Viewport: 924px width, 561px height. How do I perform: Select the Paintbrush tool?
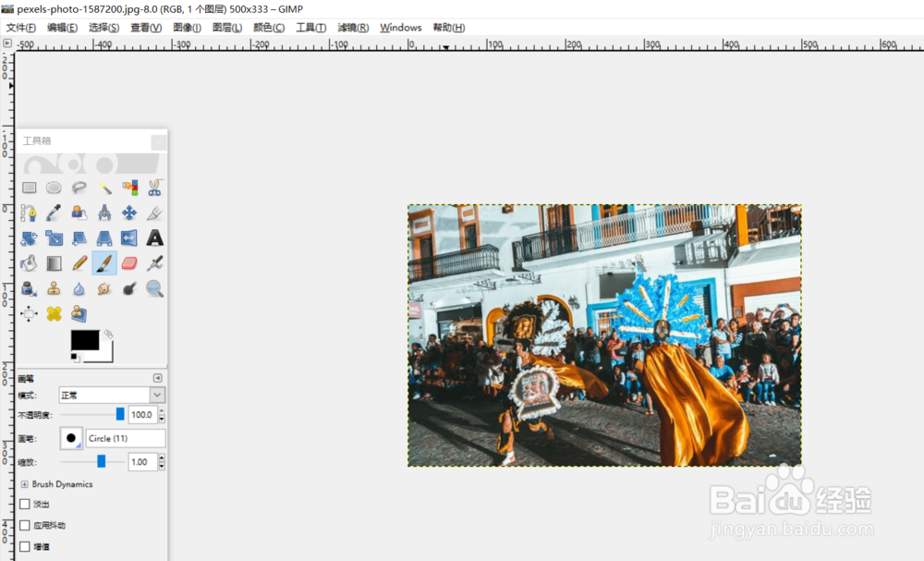pos(104,263)
